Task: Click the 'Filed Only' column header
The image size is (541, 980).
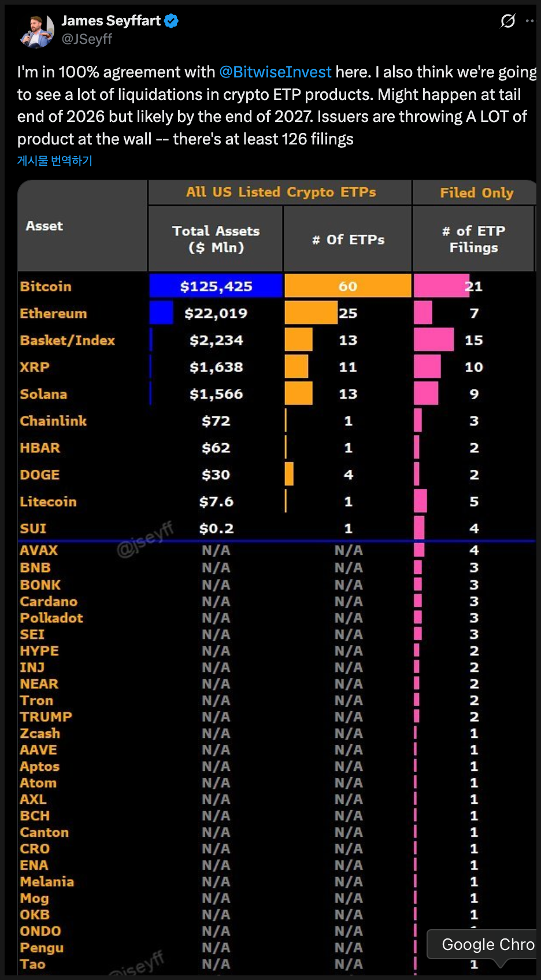Action: click(x=476, y=192)
